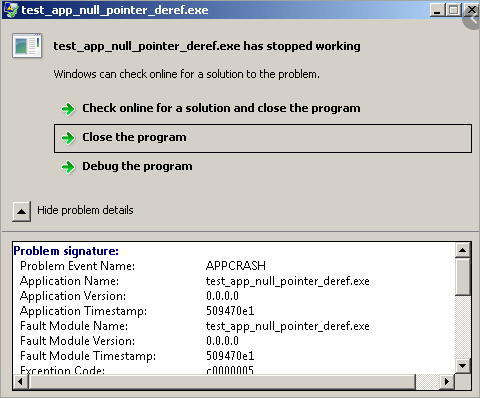Viewport: 480px width, 398px height.
Task: Click the Problem signature heading
Action: pyautogui.click(x=66, y=251)
